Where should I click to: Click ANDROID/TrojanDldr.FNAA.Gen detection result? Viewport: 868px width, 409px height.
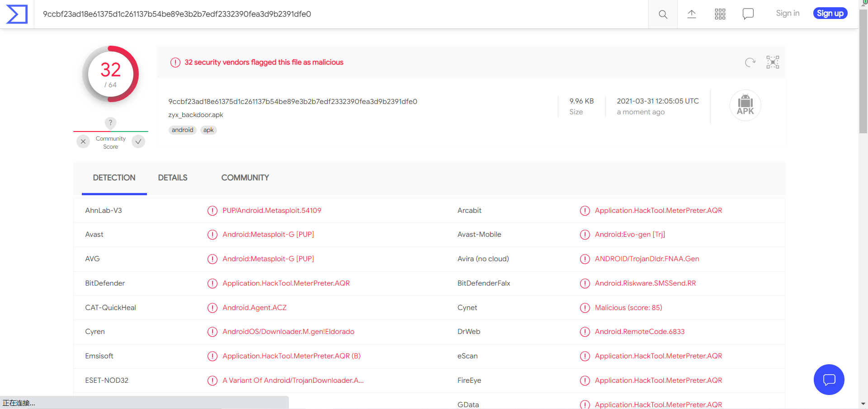[x=647, y=259]
